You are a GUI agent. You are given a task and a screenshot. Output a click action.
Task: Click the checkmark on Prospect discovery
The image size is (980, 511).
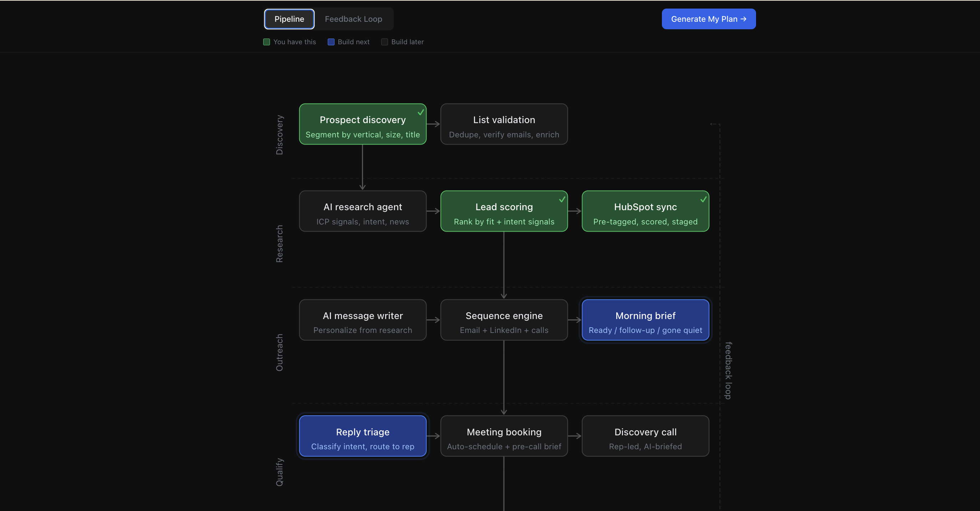pos(420,112)
